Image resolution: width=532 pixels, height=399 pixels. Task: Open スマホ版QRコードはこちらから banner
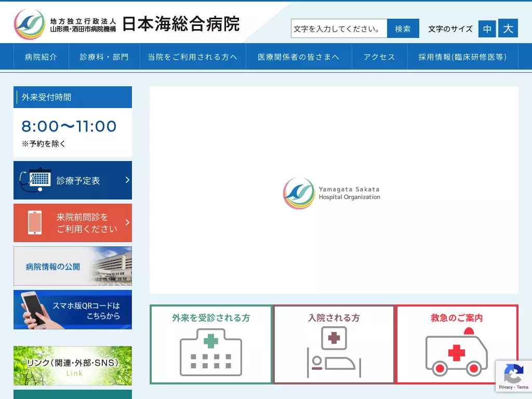(73, 310)
